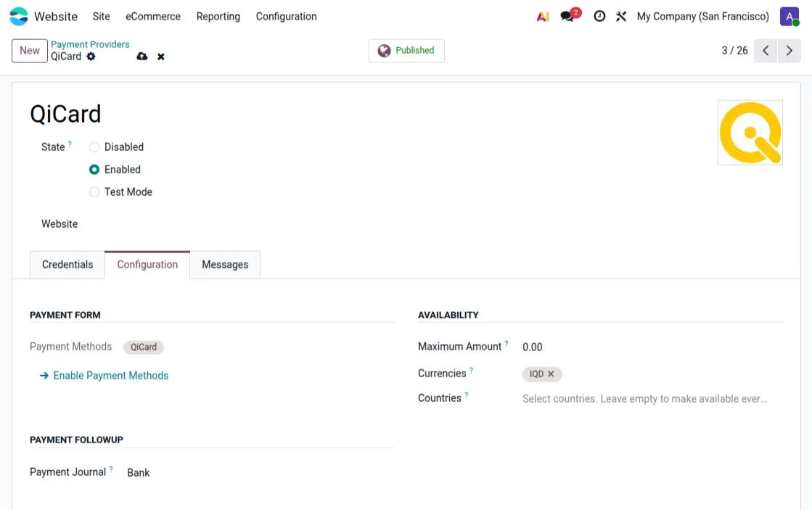
Task: Show the Payment Journal help question mark
Action: [111, 469]
